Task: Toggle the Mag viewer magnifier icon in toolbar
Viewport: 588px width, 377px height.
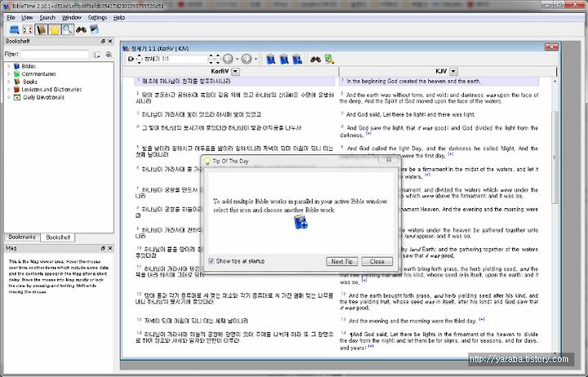Action: pyautogui.click(x=68, y=29)
